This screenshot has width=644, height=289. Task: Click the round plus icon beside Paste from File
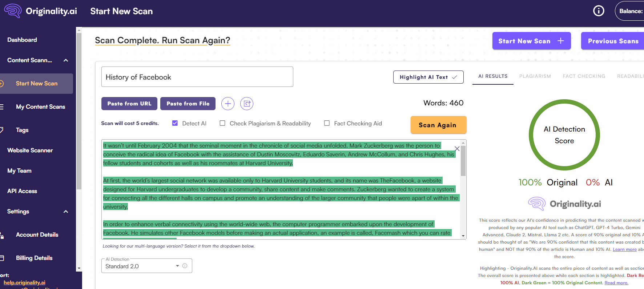[228, 104]
